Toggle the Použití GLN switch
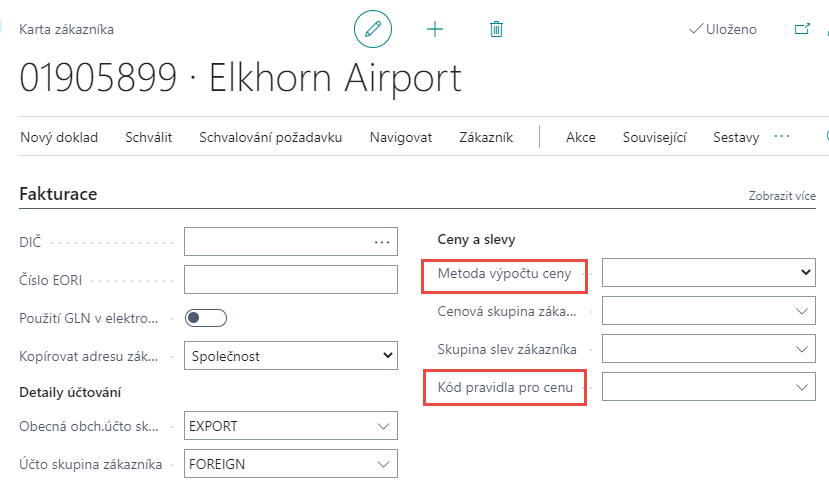The width and height of the screenshot is (829, 501). tap(207, 318)
